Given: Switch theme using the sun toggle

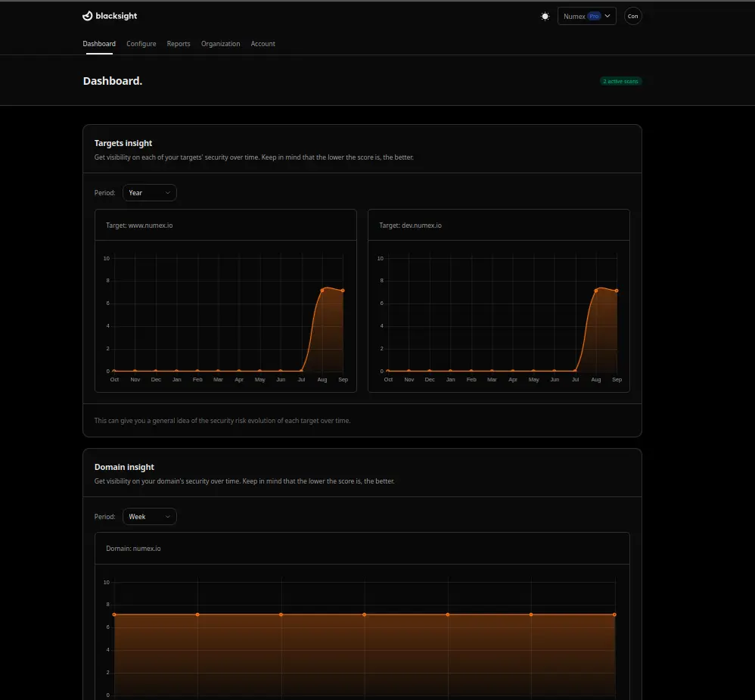Looking at the screenshot, I should (x=545, y=16).
